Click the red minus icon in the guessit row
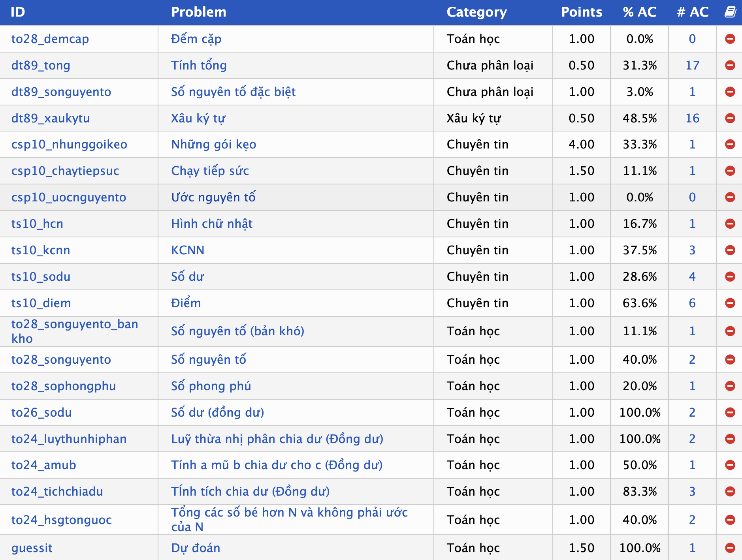Image resolution: width=742 pixels, height=560 pixels. tap(730, 548)
